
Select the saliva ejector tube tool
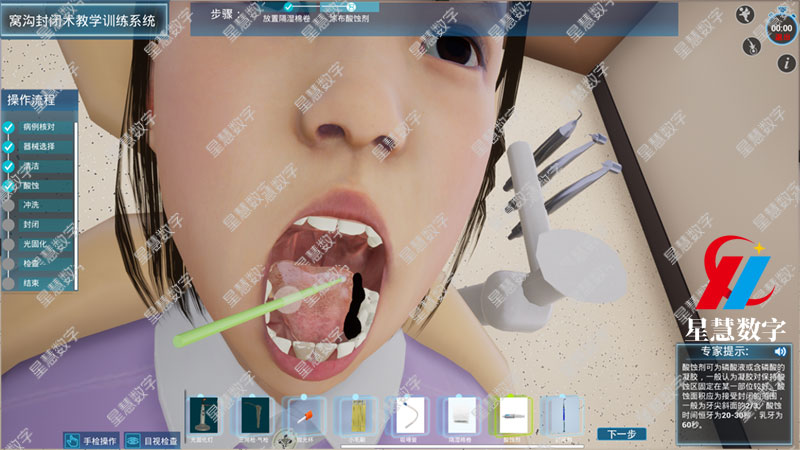coord(409,416)
